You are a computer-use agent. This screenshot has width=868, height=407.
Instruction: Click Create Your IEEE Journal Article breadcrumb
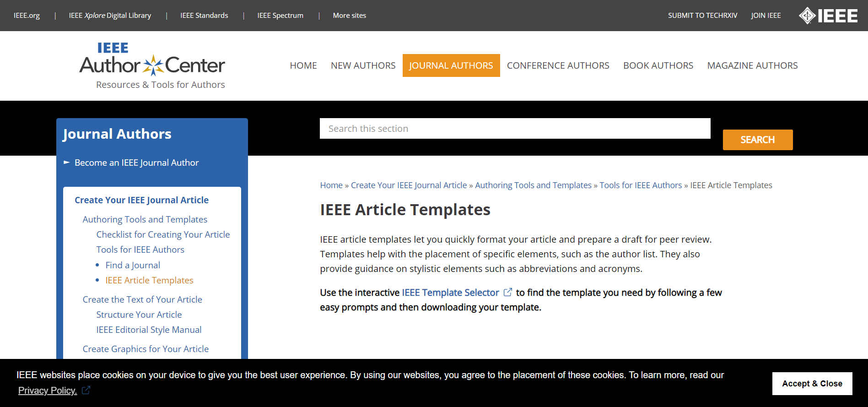pyautogui.click(x=409, y=185)
